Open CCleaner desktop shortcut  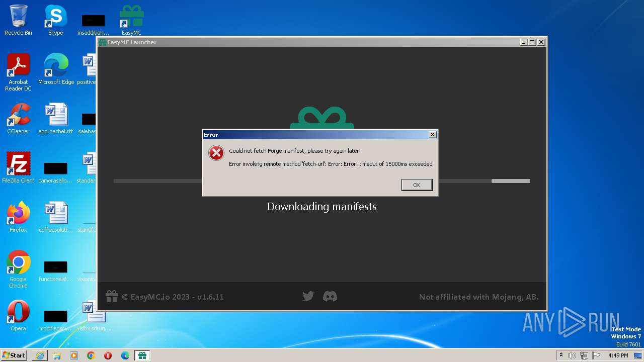(18, 119)
